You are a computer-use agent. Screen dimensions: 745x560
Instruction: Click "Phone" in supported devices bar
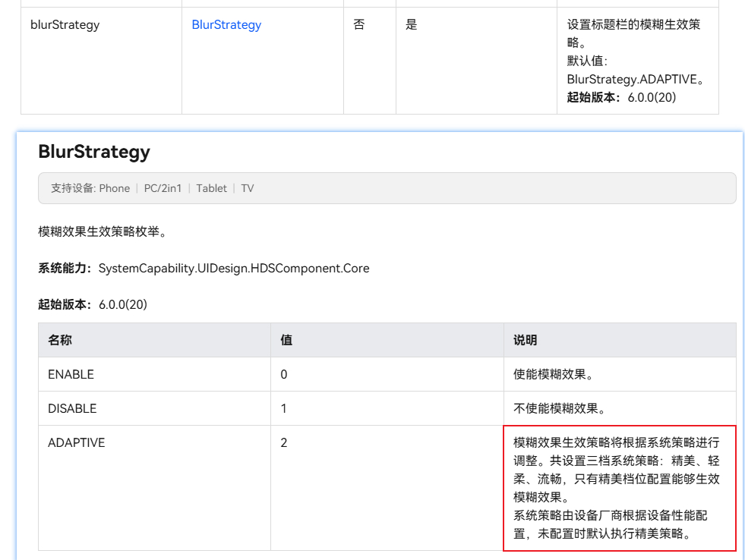click(114, 188)
